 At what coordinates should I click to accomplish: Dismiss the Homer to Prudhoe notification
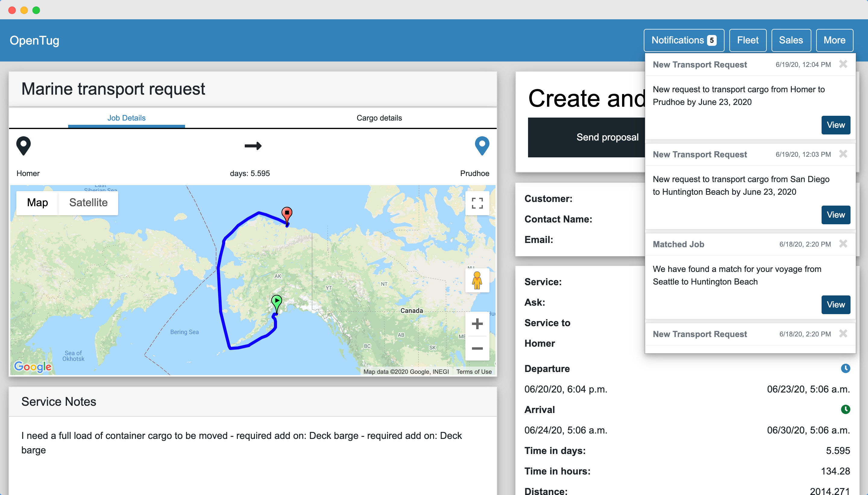[843, 64]
